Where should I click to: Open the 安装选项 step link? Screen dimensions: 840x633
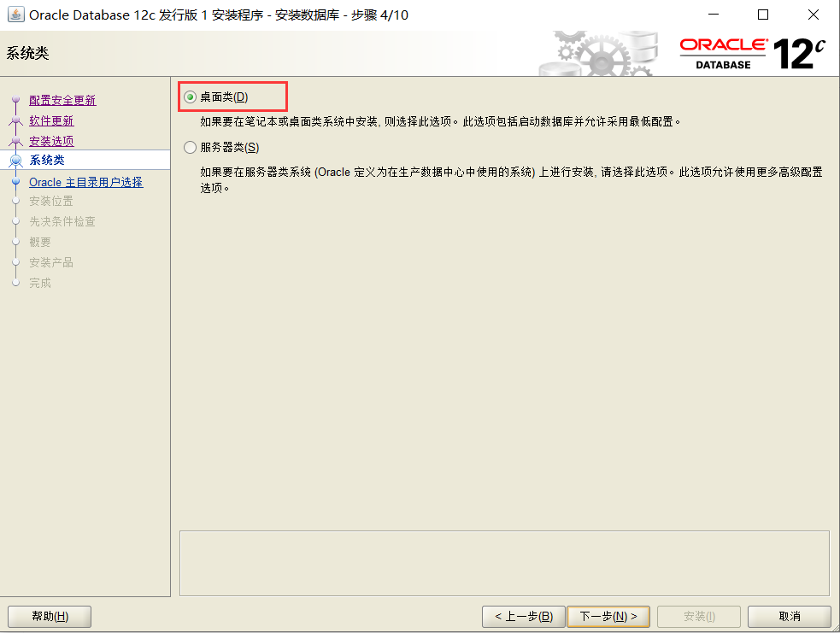point(51,141)
